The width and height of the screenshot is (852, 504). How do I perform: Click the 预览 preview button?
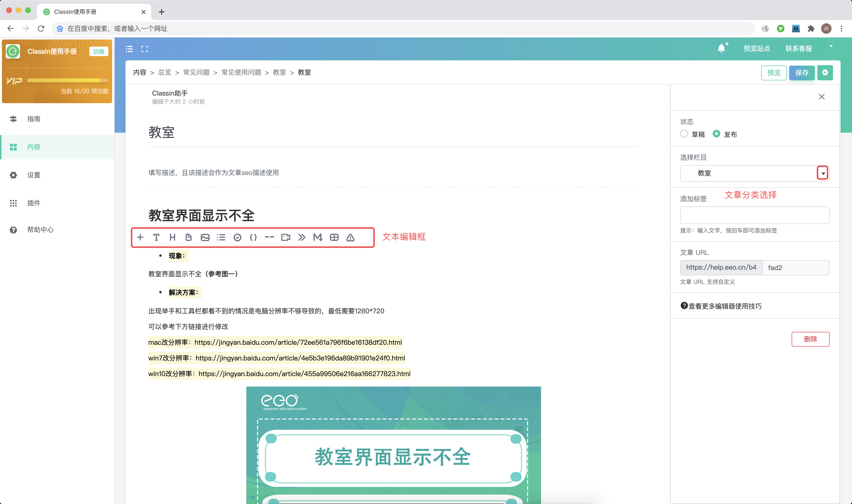click(x=774, y=73)
